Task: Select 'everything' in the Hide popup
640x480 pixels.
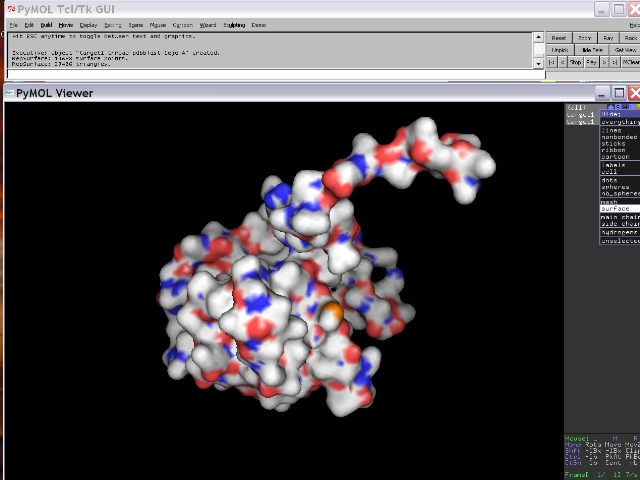Action: point(616,122)
